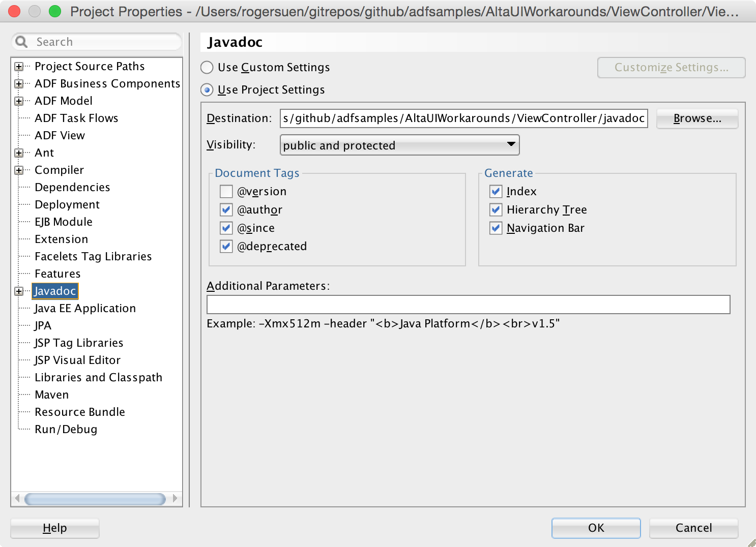The width and height of the screenshot is (756, 547).
Task: Open the Visibility dropdown
Action: tap(399, 145)
